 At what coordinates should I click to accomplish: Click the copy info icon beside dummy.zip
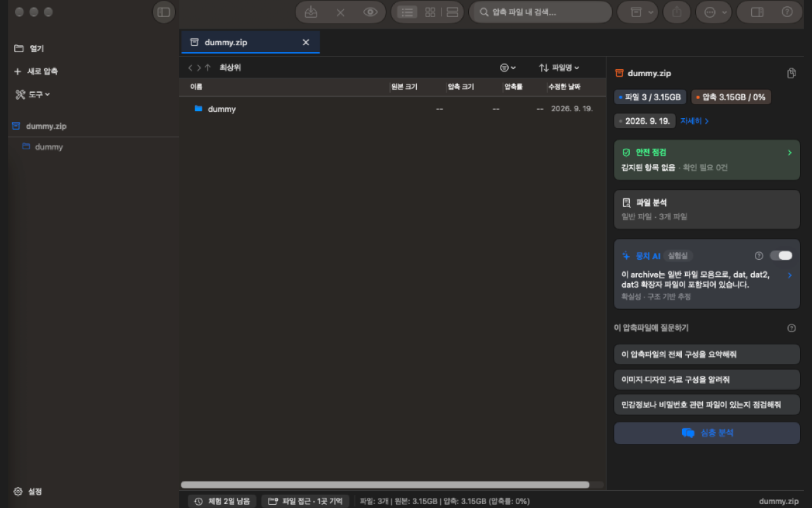(791, 73)
